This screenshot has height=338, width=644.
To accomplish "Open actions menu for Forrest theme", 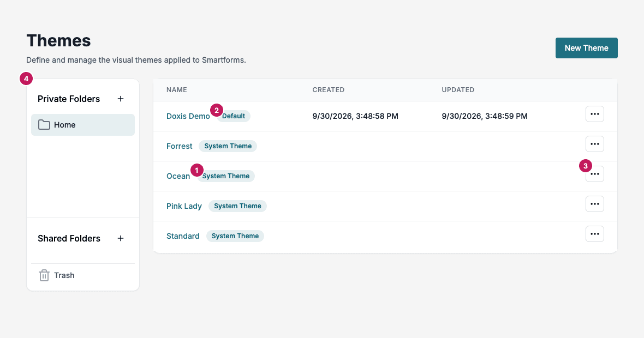I will click(595, 144).
